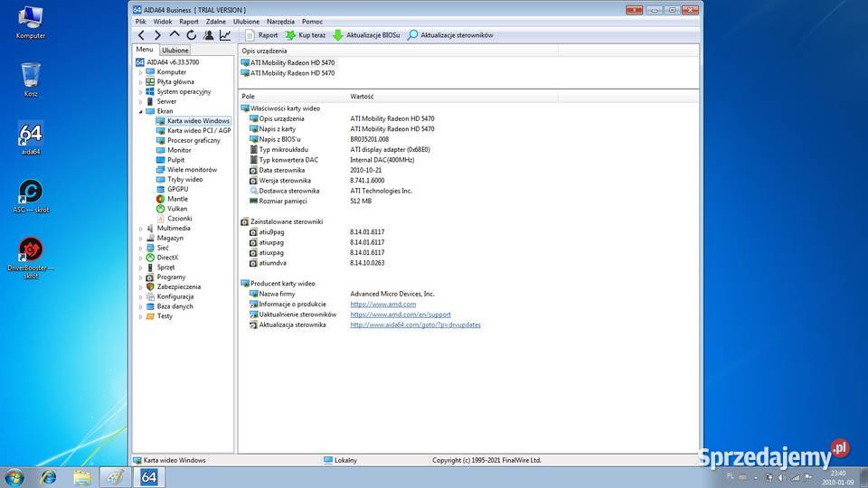Expand the Płyta główna tree node
The width and height of the screenshot is (868, 488).
click(x=141, y=82)
